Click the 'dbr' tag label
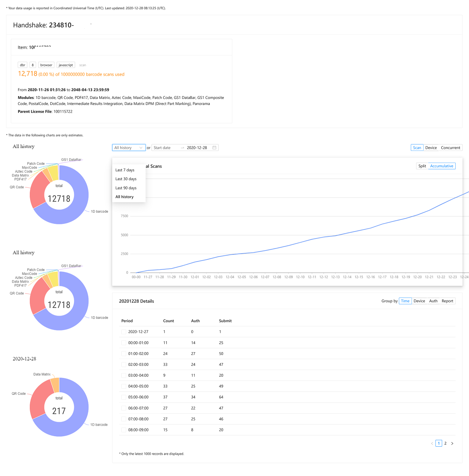Viewport: 469px width, 476px height. point(23,65)
